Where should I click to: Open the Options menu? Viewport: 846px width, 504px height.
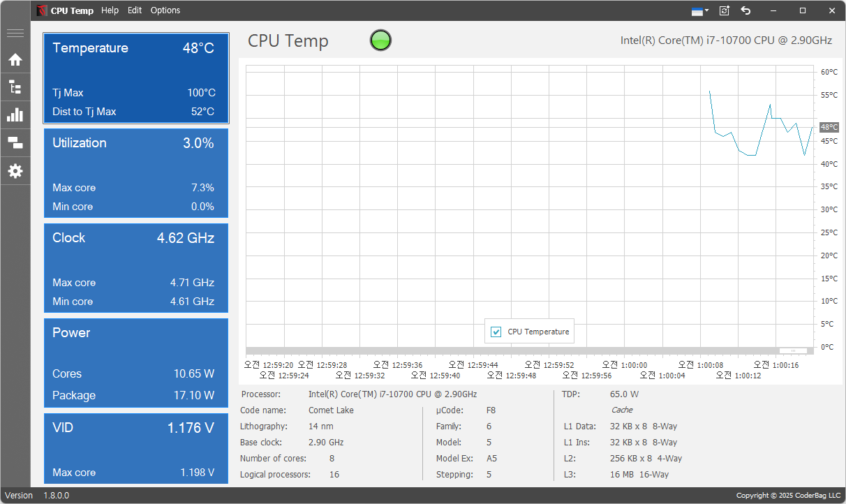[x=165, y=10]
